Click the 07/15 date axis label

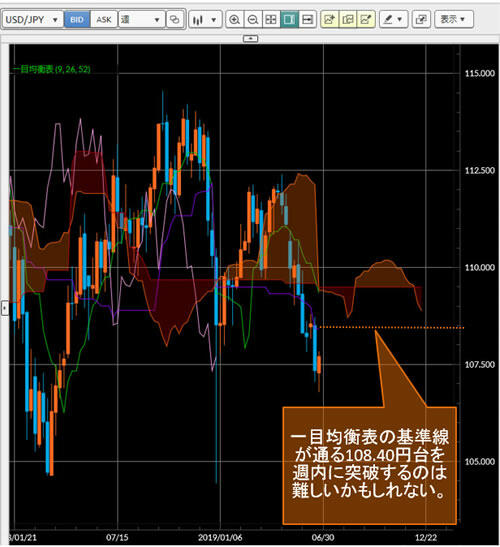click(117, 537)
